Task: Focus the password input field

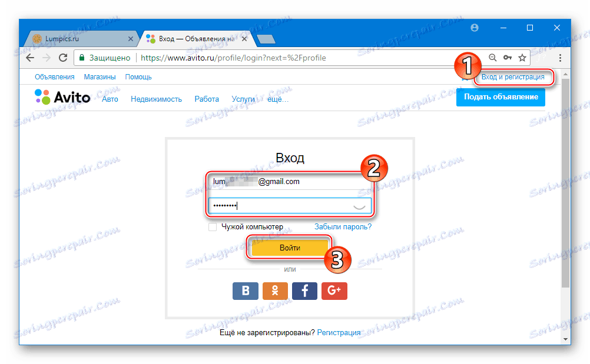Action: [x=290, y=206]
